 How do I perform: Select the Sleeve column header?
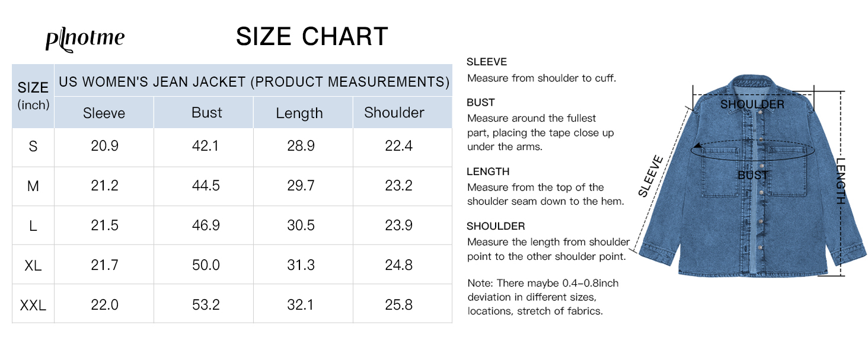click(104, 113)
